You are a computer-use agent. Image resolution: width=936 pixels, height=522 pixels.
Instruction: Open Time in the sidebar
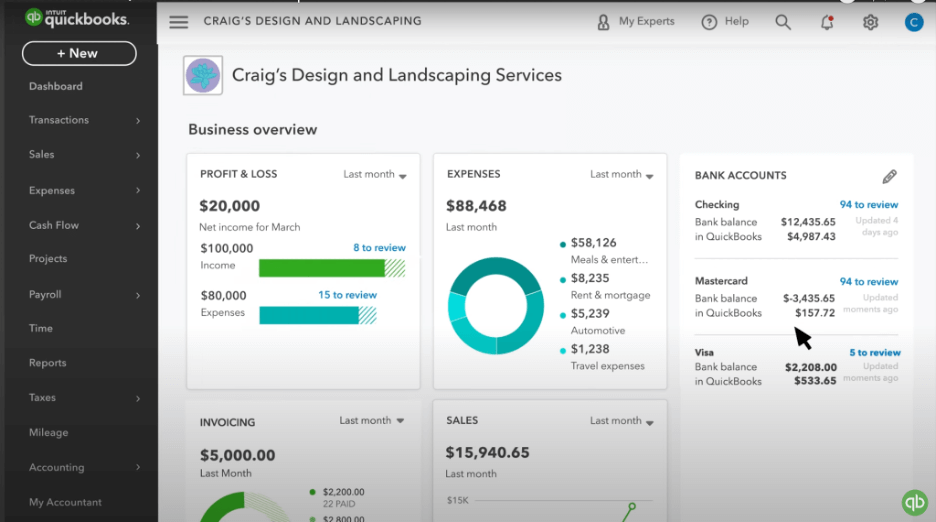click(41, 328)
